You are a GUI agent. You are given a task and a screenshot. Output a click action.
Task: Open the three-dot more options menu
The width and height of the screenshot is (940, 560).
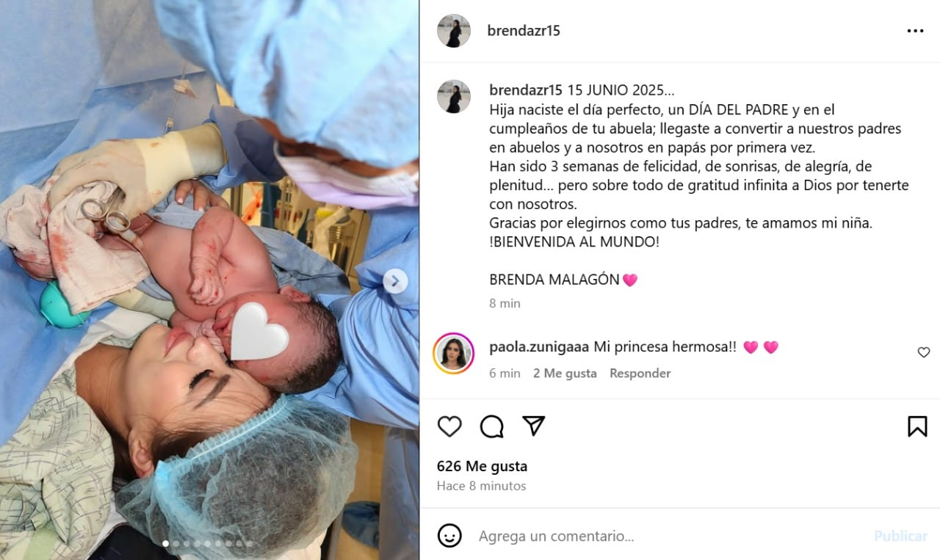(x=915, y=31)
